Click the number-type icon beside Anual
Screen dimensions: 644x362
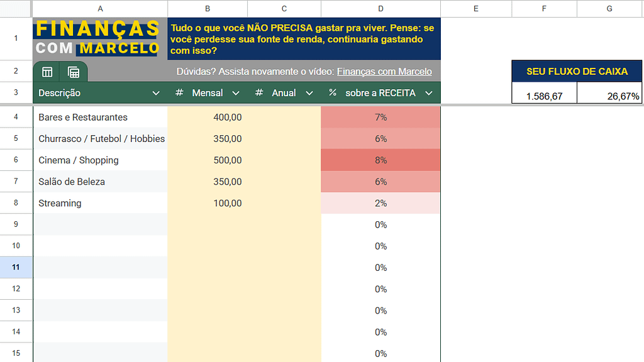pyautogui.click(x=259, y=93)
